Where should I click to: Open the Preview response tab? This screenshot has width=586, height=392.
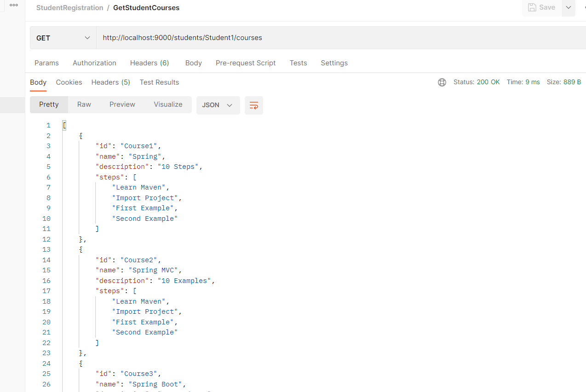[122, 104]
